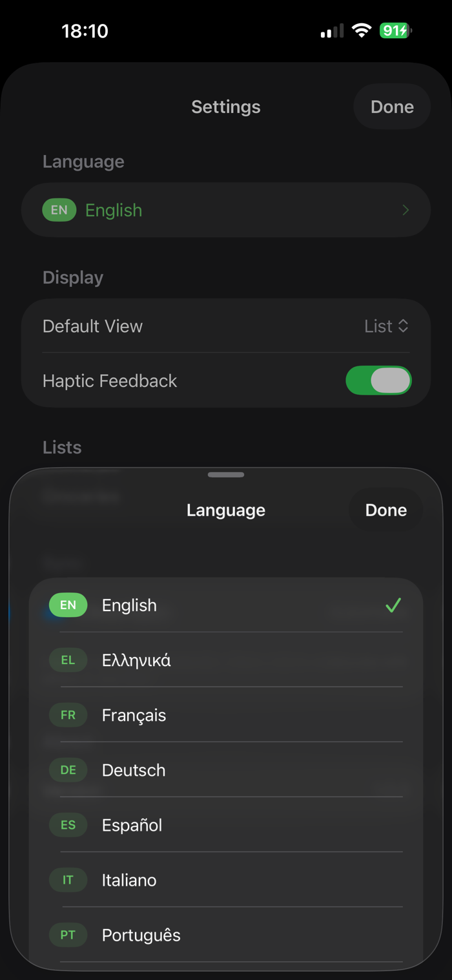Tap the EN badge in the Settings Language row

[59, 210]
